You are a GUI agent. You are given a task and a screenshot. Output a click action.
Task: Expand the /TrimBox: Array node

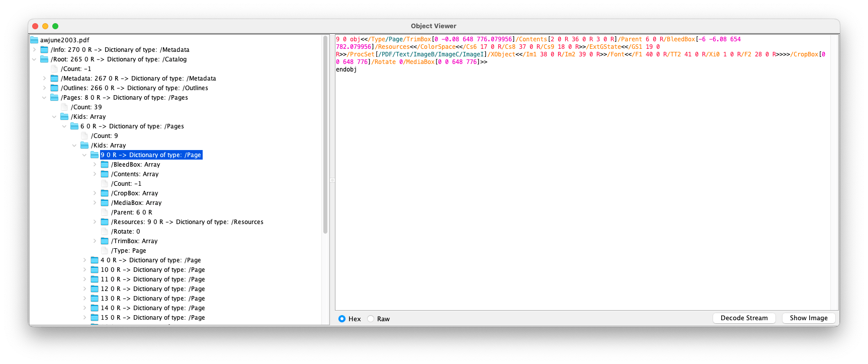click(x=95, y=241)
